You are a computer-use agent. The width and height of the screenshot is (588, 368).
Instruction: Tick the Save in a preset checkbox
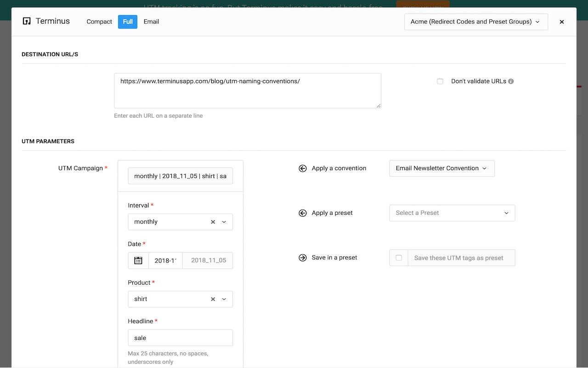[x=399, y=258]
